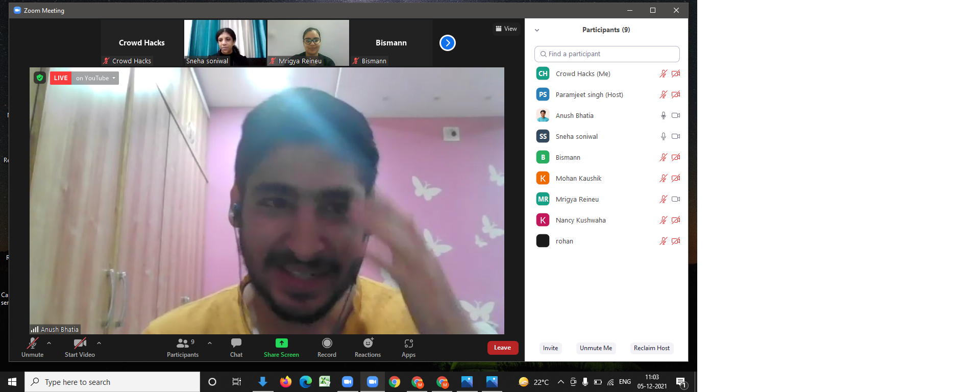This screenshot has height=392, width=980.
Task: Select Mrigya Reineu video thumbnail
Action: 308,43
